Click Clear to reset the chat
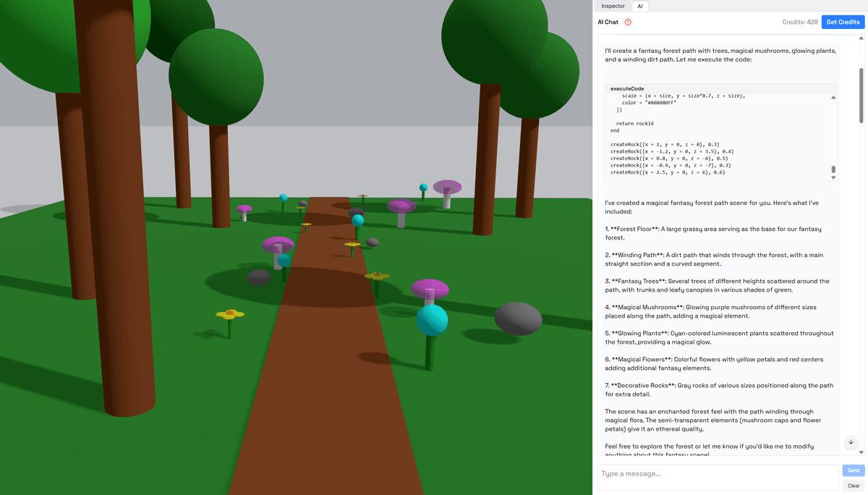This screenshot has width=868, height=495. coord(852,486)
